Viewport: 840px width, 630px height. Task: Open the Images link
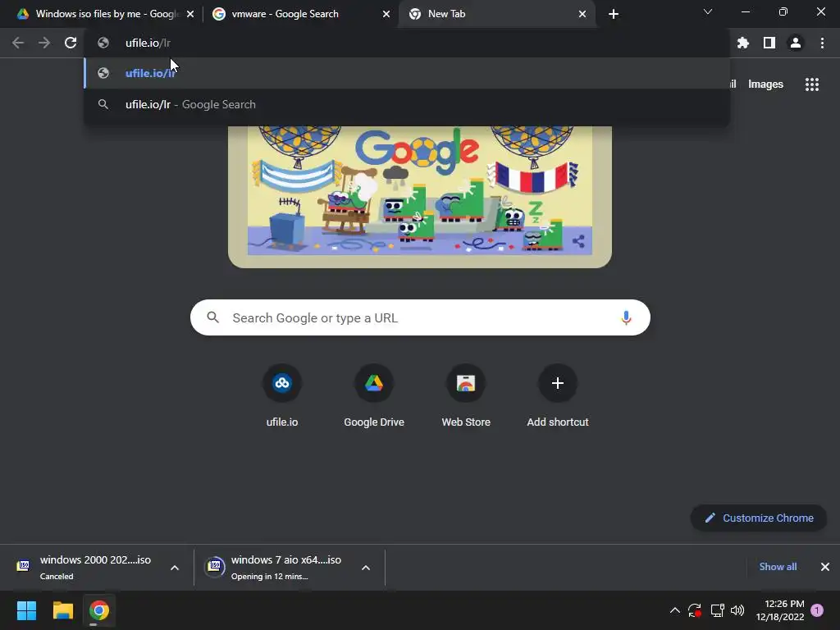tap(765, 84)
